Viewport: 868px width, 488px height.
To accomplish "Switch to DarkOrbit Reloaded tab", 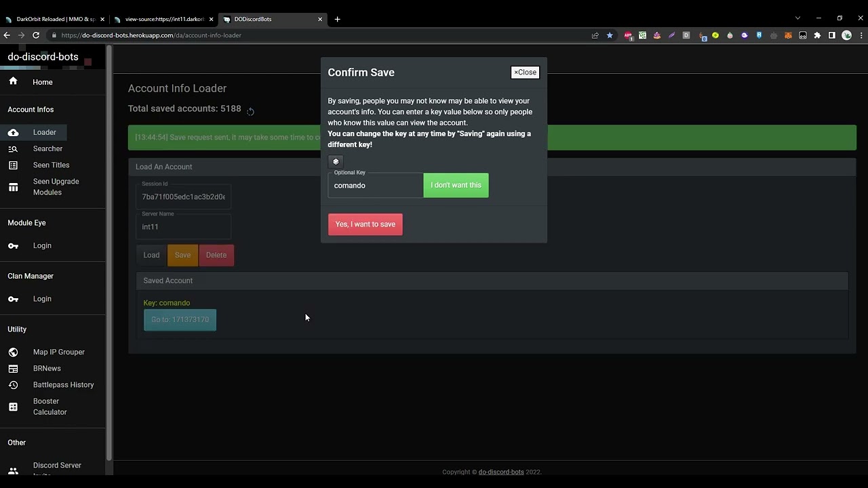I will pyautogui.click(x=54, y=19).
